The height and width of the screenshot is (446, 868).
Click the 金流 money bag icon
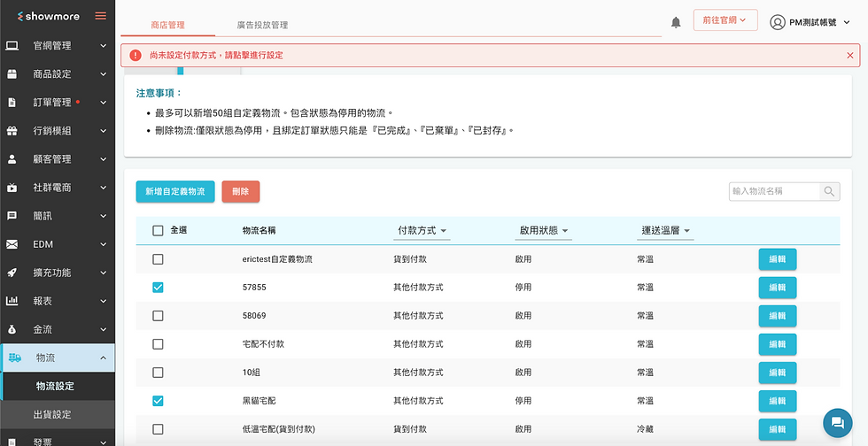(x=12, y=329)
